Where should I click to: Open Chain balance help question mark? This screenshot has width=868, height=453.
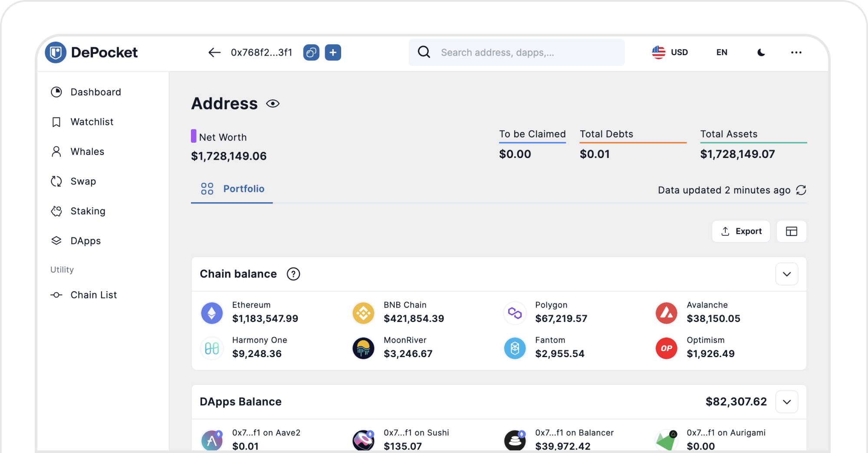293,274
